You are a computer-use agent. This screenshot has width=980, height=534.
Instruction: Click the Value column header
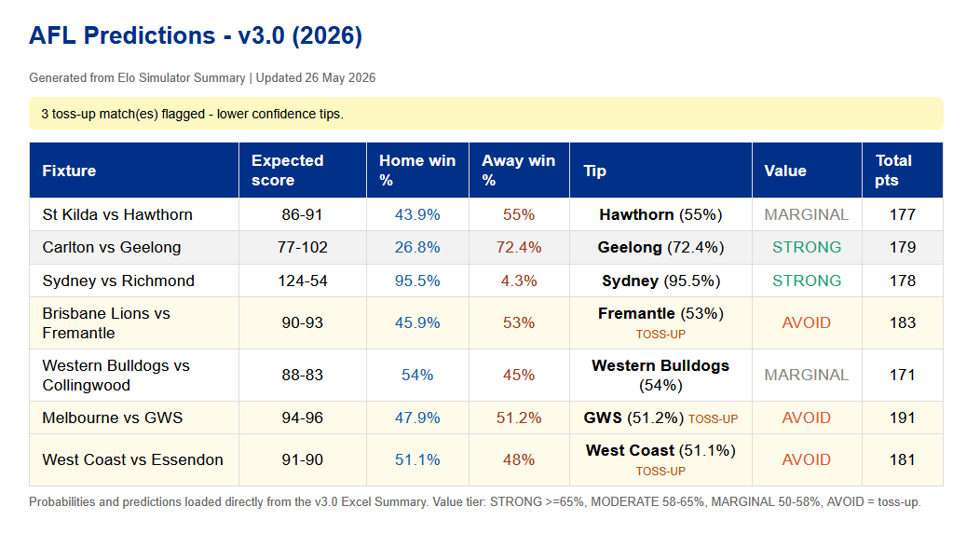click(x=807, y=171)
